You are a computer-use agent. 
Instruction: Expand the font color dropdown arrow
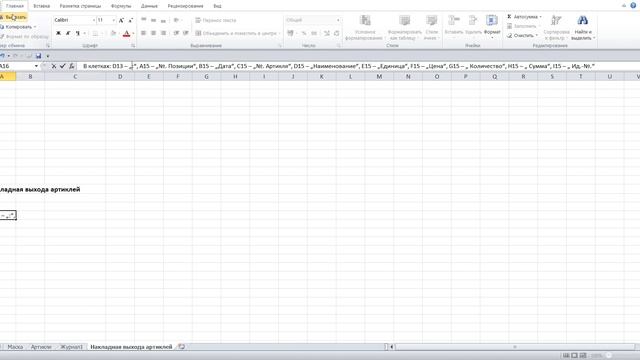point(133,33)
